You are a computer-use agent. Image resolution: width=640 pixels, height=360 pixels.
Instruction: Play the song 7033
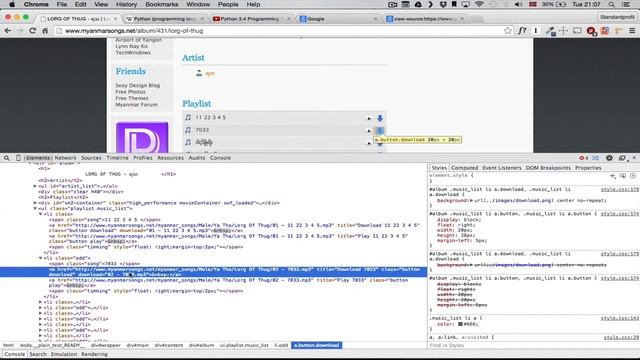369,131
